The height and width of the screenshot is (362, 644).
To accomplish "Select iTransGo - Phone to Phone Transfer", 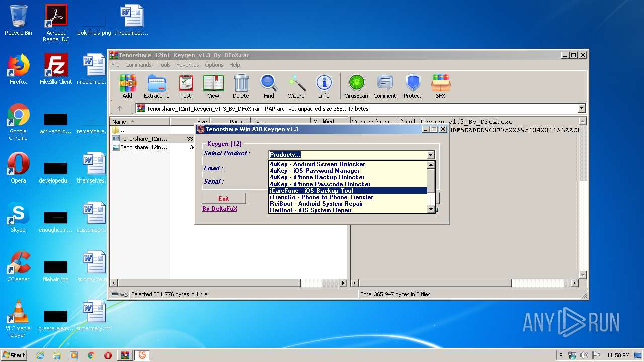I will tap(348, 197).
